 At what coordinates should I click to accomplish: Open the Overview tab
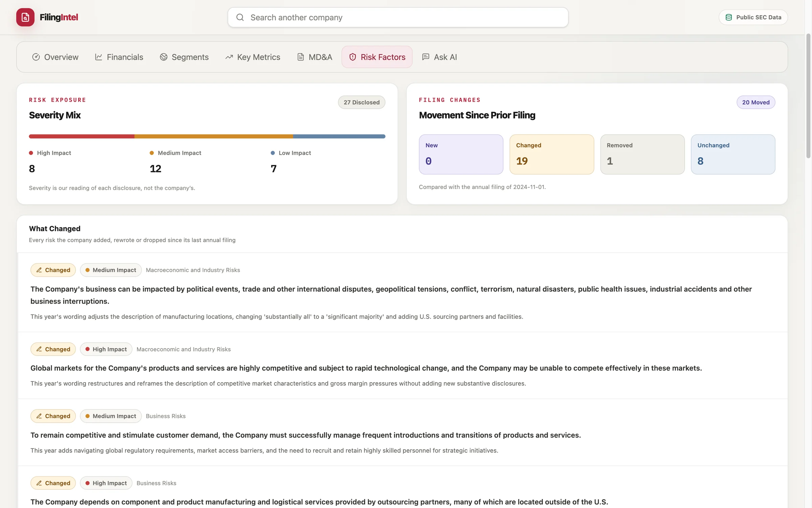point(55,57)
